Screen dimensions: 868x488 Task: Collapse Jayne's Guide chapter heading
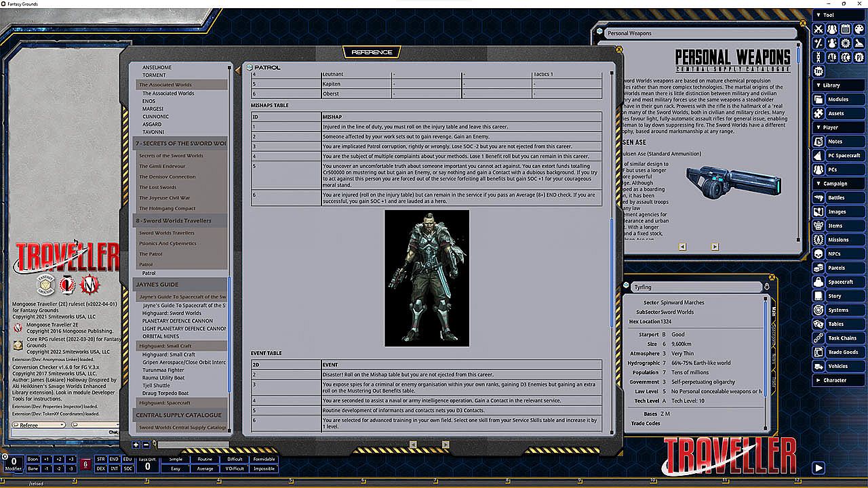(180, 284)
